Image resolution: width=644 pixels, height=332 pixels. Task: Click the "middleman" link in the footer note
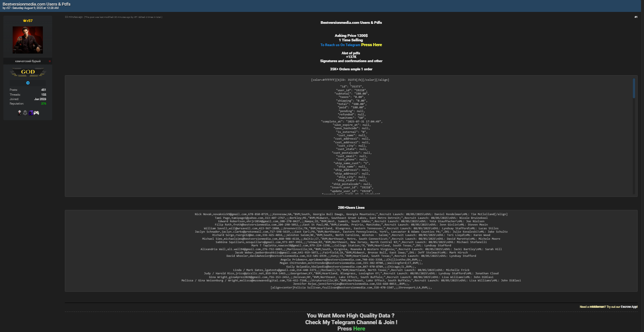597,307
